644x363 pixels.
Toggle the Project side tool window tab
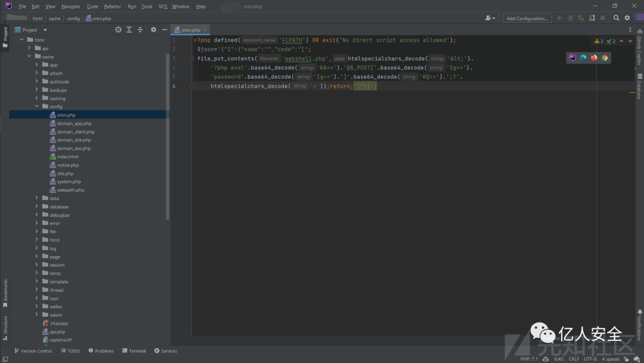[x=5, y=37]
